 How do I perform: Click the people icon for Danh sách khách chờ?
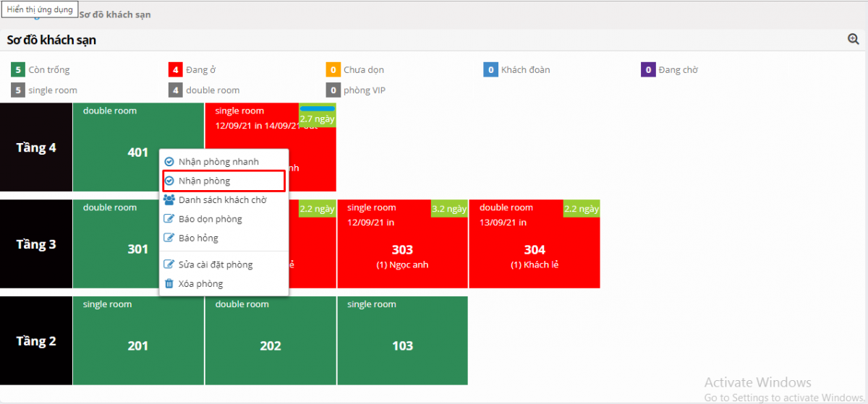pyautogui.click(x=169, y=200)
